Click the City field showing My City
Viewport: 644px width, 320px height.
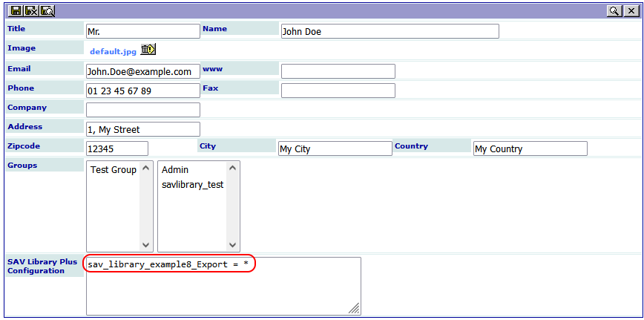pos(335,148)
